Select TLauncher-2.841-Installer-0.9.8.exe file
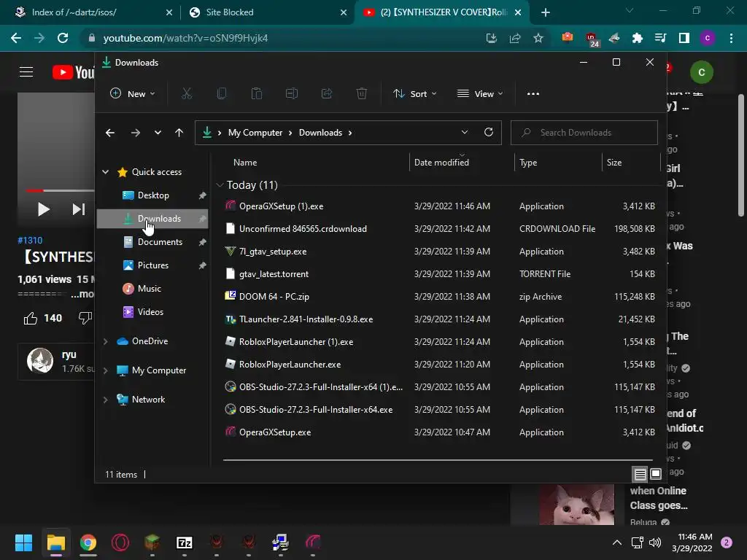 coord(306,319)
